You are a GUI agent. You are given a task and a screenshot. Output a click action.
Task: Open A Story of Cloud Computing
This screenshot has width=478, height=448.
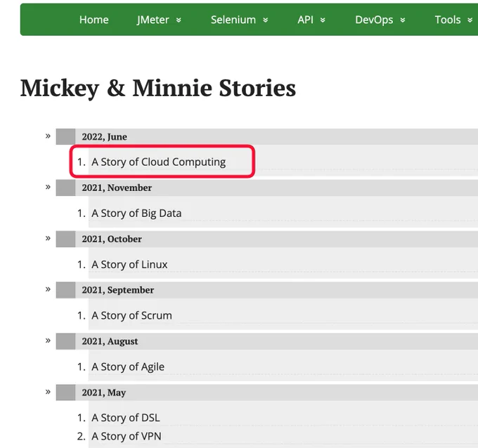click(x=159, y=162)
